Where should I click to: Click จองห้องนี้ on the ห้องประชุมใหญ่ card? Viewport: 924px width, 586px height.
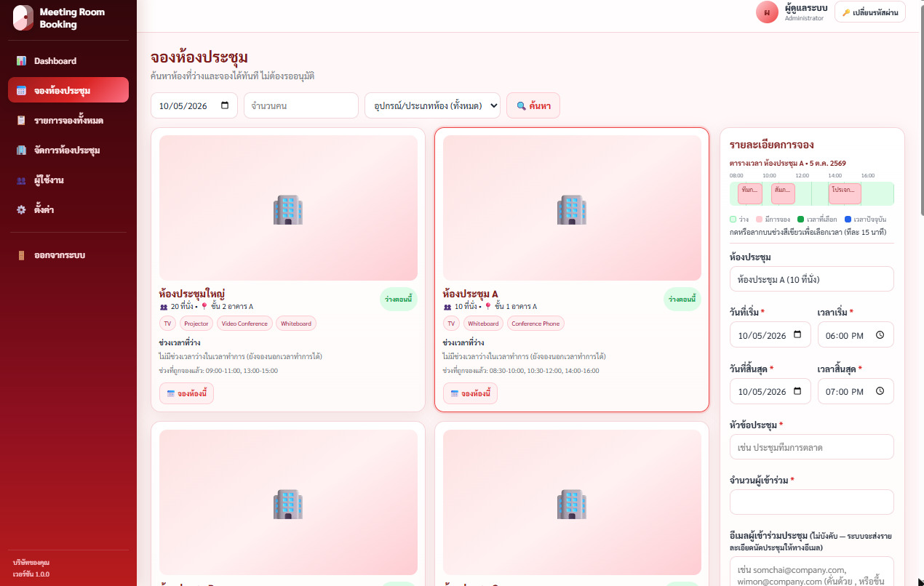pyautogui.click(x=186, y=393)
